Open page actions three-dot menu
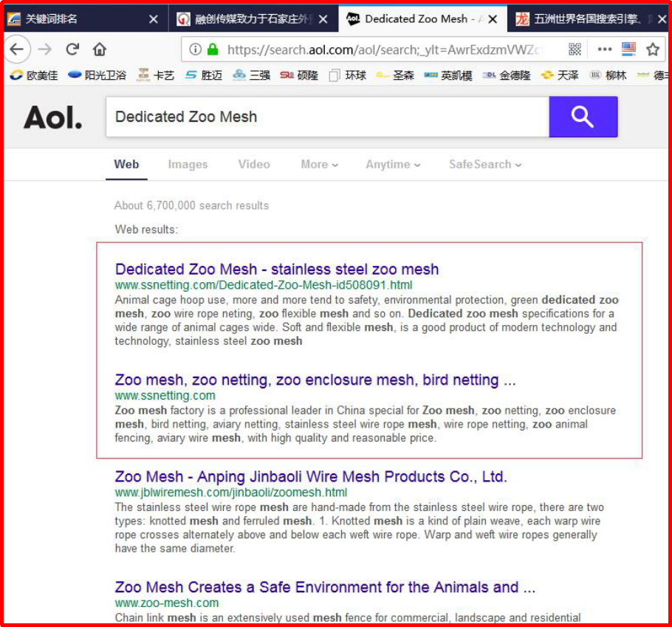 tap(605, 49)
